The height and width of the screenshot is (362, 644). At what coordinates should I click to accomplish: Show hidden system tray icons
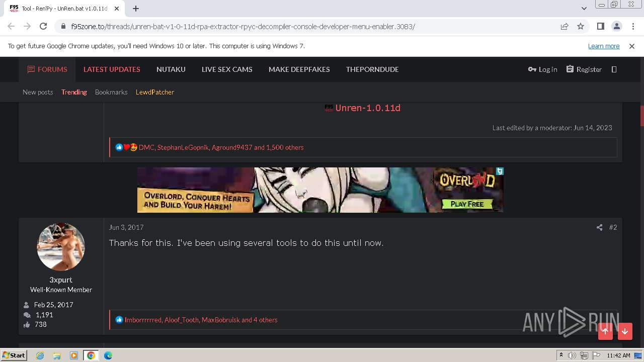coord(561,355)
